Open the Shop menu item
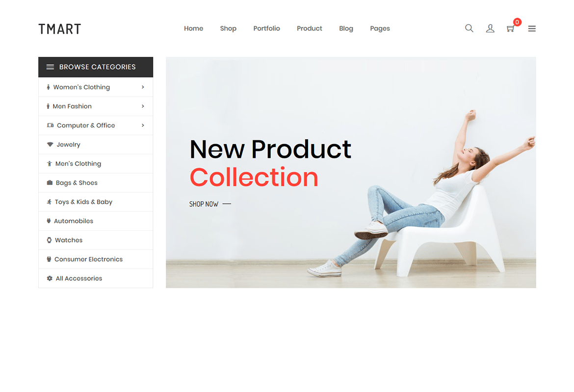The height and width of the screenshot is (392, 574). click(228, 28)
